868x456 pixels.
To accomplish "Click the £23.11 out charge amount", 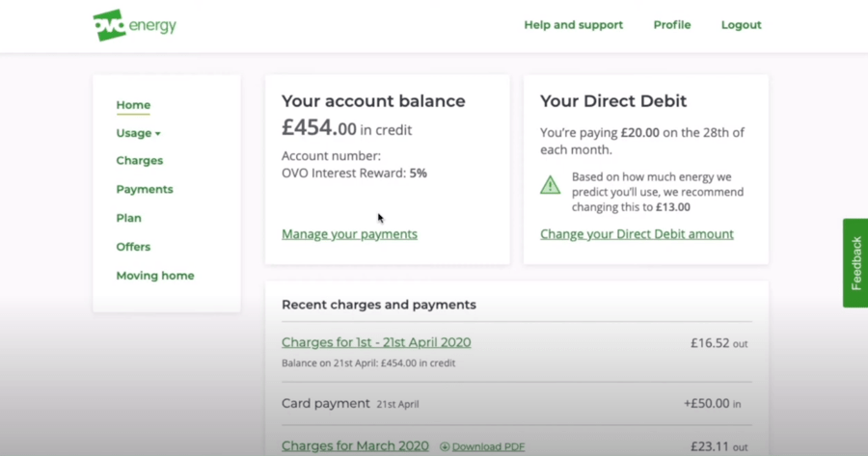I will point(719,446).
